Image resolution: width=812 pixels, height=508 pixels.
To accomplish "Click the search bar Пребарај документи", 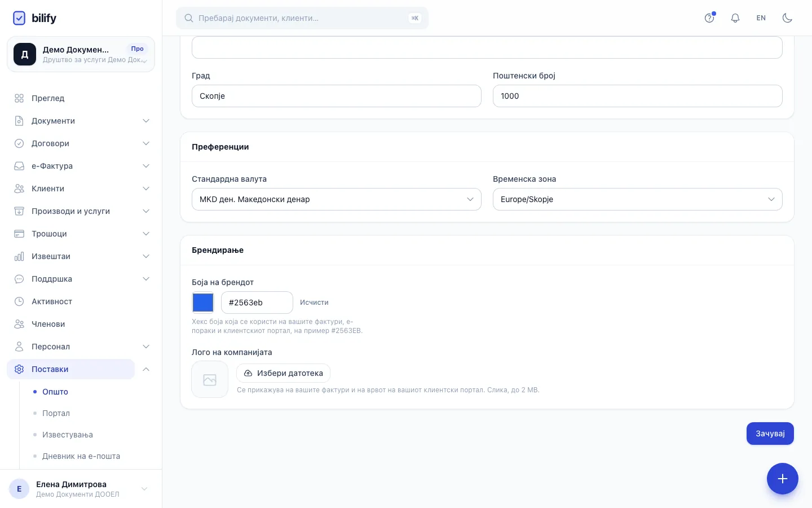I will (302, 18).
